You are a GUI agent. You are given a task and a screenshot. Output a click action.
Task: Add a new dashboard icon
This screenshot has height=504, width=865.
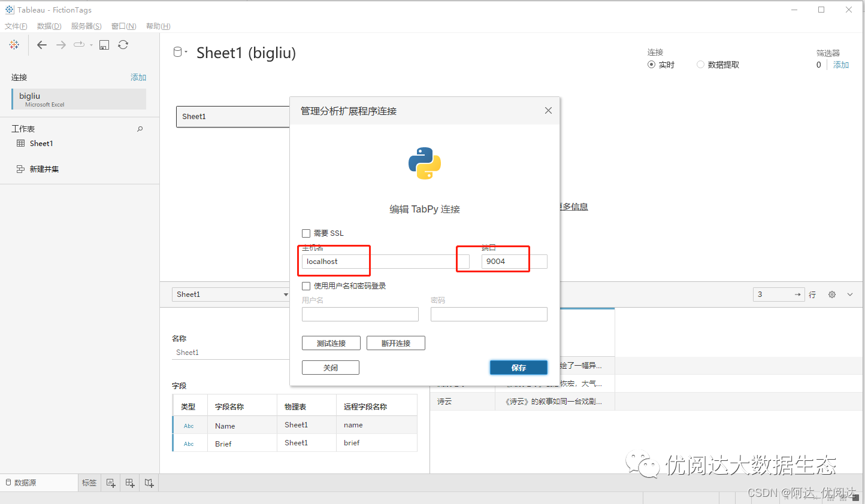(x=130, y=483)
